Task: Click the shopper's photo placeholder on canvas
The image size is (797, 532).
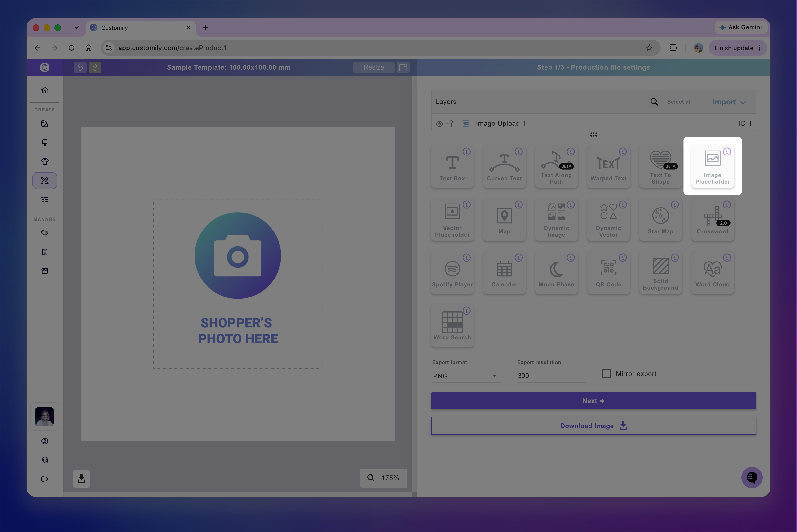Action: (238, 284)
